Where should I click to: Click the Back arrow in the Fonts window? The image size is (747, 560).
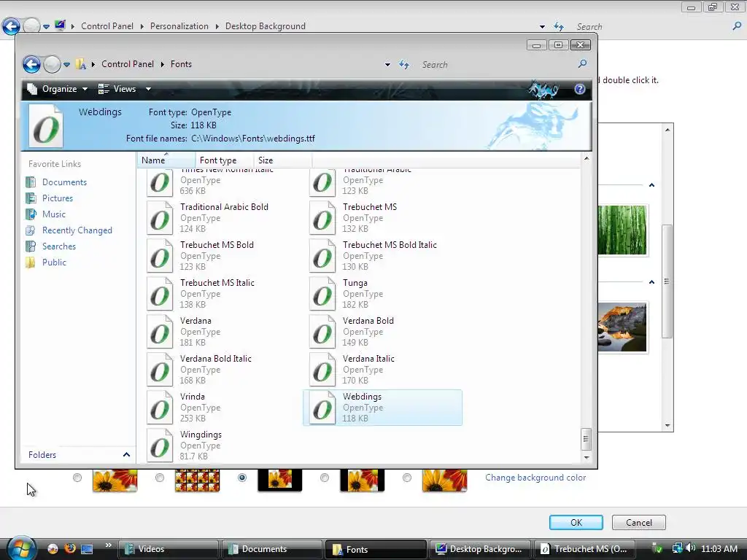coord(31,64)
